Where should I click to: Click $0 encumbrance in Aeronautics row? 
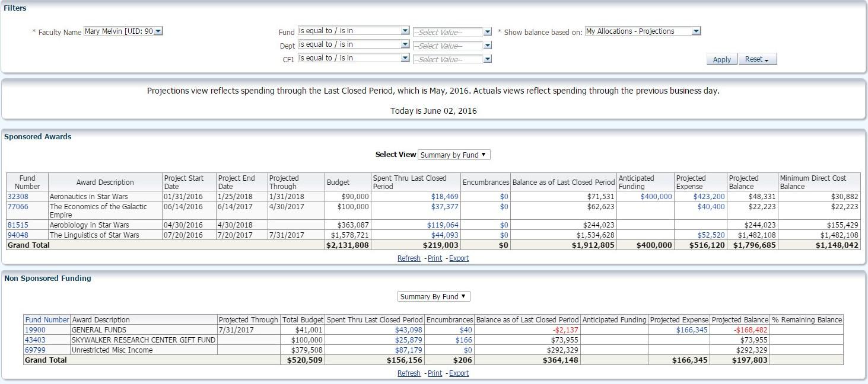point(504,197)
